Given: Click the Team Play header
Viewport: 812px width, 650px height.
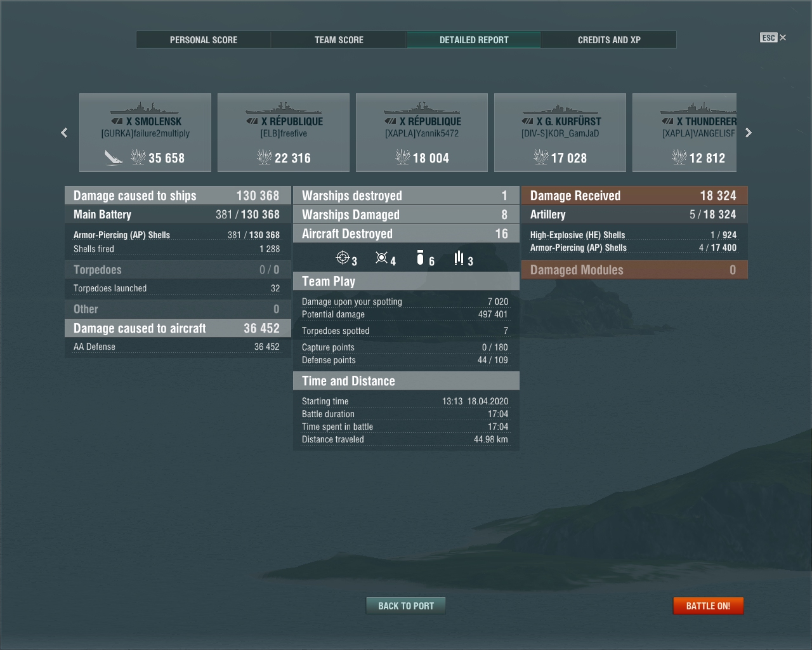Looking at the screenshot, I should (406, 281).
